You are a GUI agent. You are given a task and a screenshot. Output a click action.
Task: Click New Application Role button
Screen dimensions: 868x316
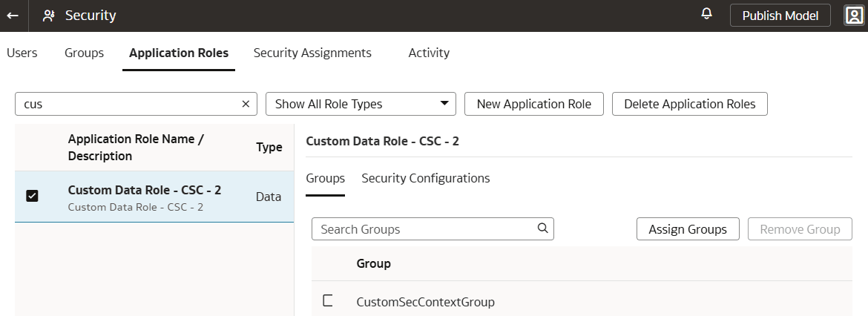[533, 104]
